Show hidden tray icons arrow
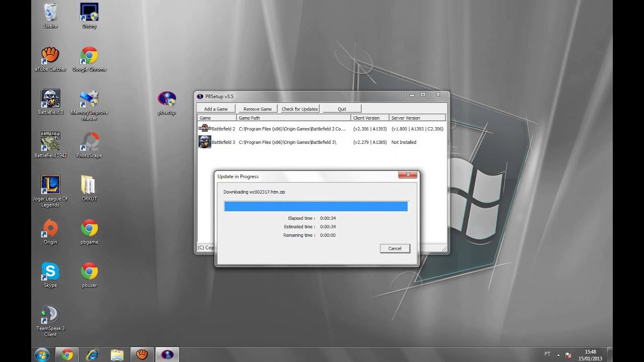Image resolution: width=644 pixels, height=362 pixels. 558,354
